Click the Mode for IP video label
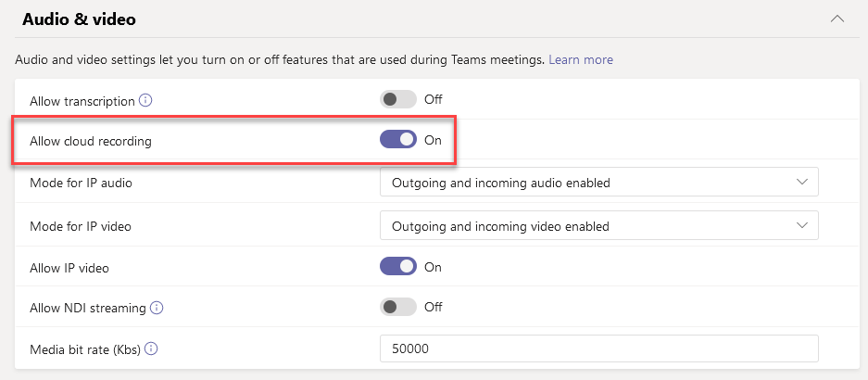Screen dimensions: 868x380 point(81,225)
